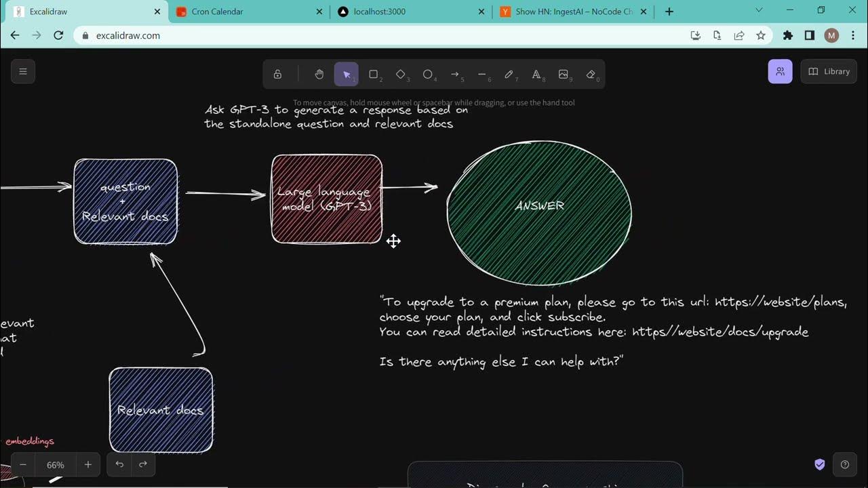The height and width of the screenshot is (488, 868).
Task: Open the help question mark button
Action: coord(844,464)
